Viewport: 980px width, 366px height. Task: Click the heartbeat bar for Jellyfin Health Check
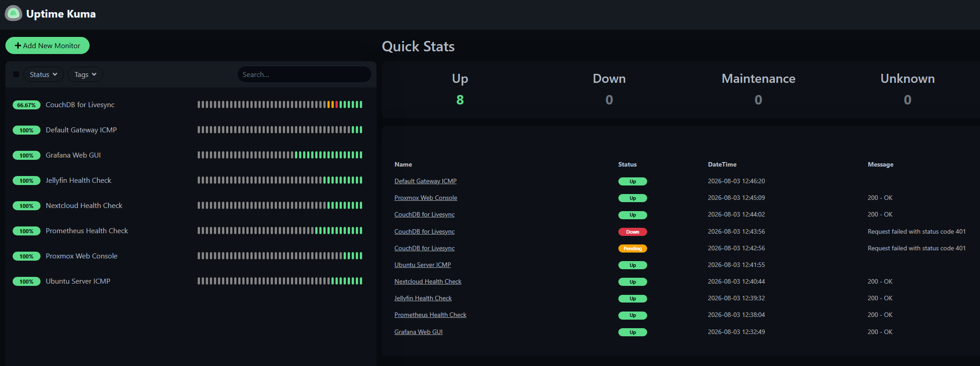coord(280,180)
